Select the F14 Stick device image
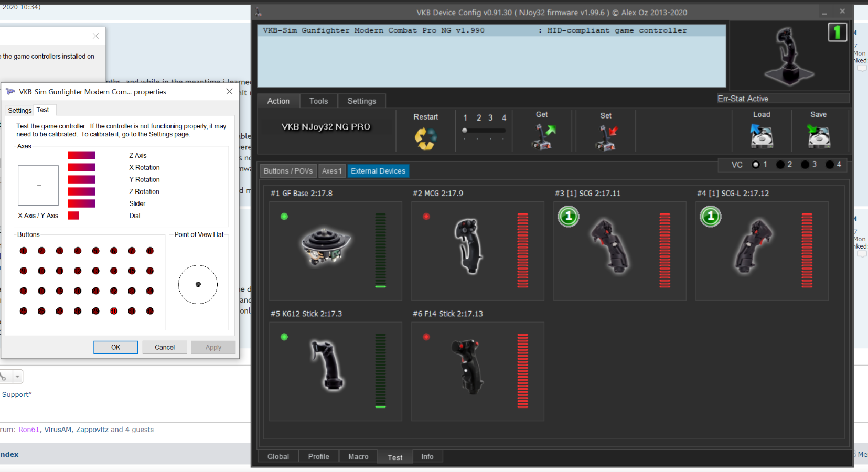The height and width of the screenshot is (472, 868). 467,366
